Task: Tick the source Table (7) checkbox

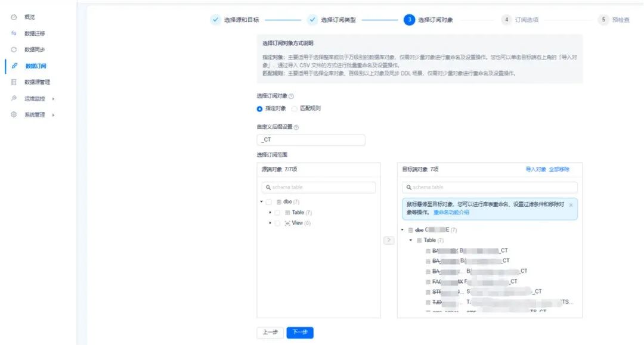Action: pyautogui.click(x=278, y=213)
